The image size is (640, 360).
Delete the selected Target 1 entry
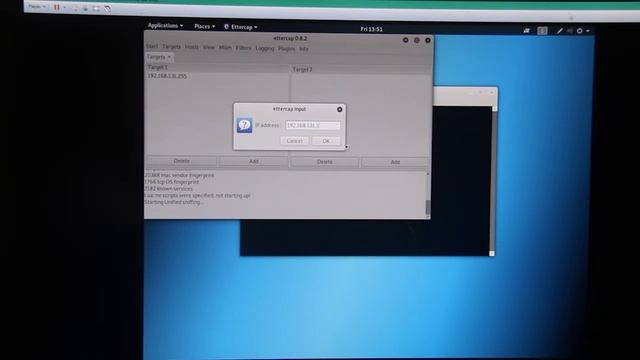182,161
